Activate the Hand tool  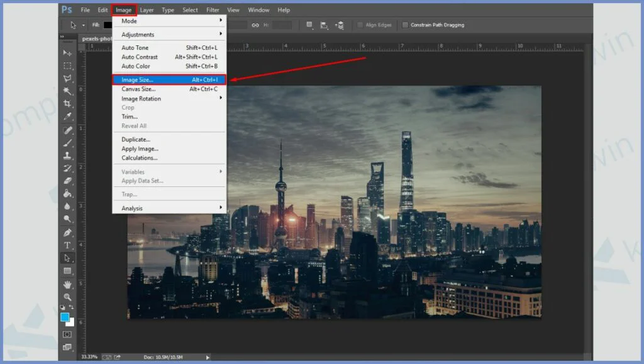[x=67, y=284]
